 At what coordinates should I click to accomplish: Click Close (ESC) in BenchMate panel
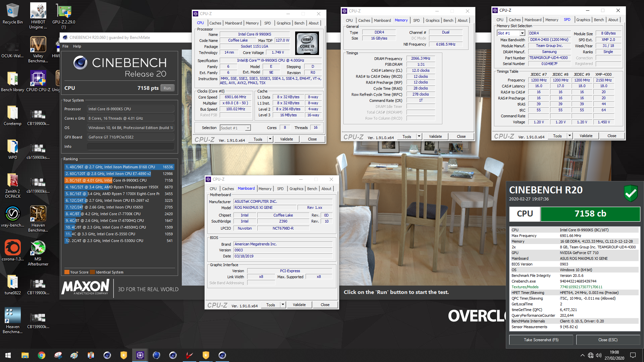pyautogui.click(x=608, y=340)
